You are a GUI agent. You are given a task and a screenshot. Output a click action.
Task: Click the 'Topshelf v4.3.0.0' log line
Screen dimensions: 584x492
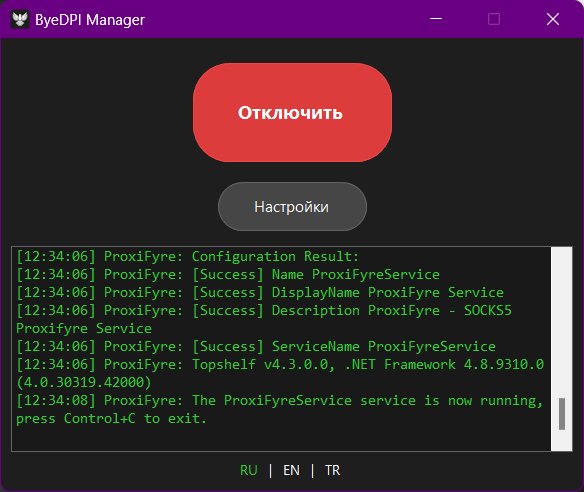pos(280,364)
